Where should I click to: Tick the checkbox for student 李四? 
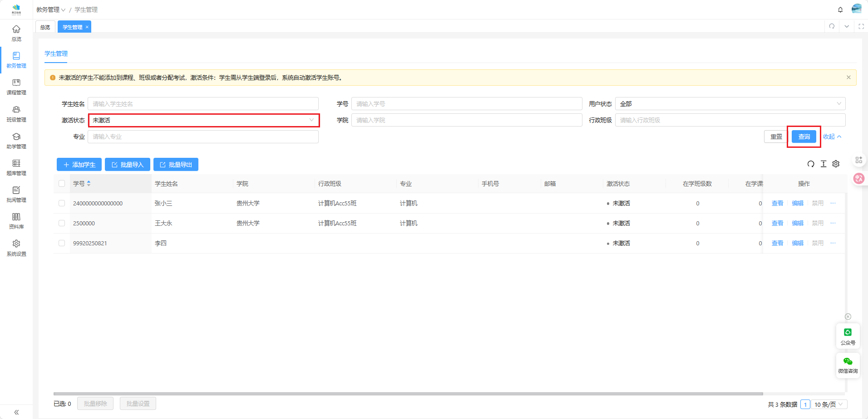[x=62, y=244]
